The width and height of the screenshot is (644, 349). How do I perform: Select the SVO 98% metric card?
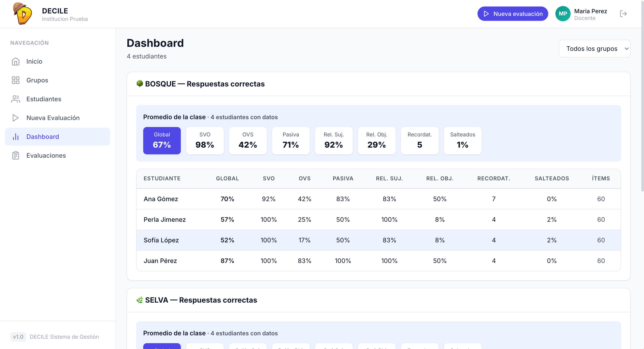pos(205,141)
